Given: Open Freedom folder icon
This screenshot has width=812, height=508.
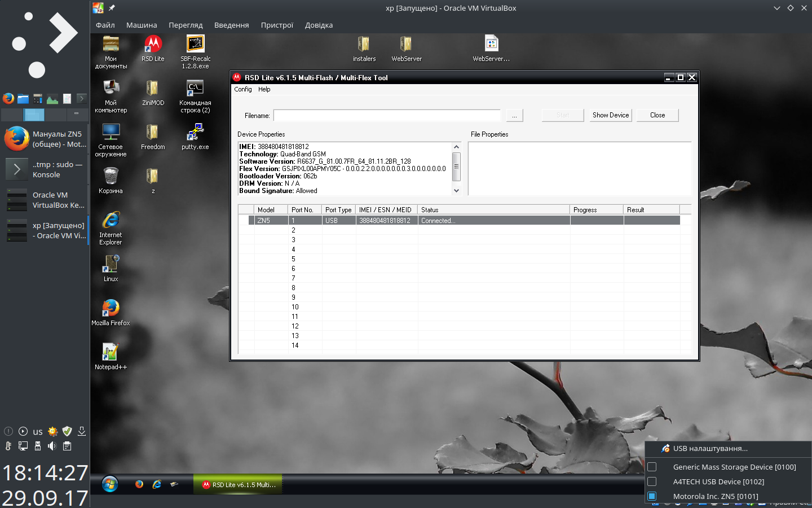Looking at the screenshot, I should tap(153, 137).
